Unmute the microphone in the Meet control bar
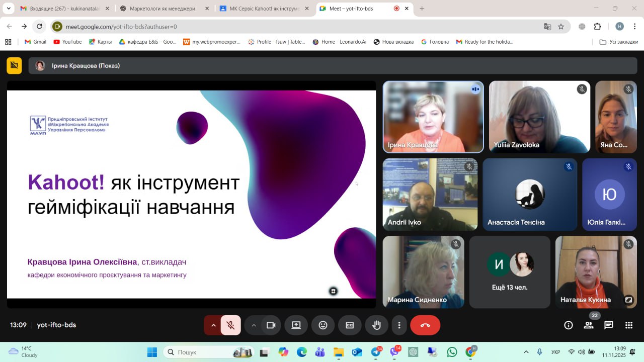644x362 pixels. point(230,325)
